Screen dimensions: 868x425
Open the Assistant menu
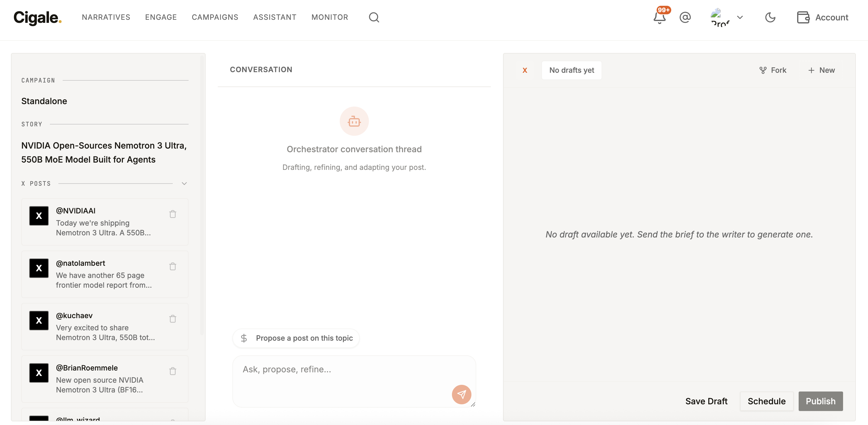(x=275, y=17)
